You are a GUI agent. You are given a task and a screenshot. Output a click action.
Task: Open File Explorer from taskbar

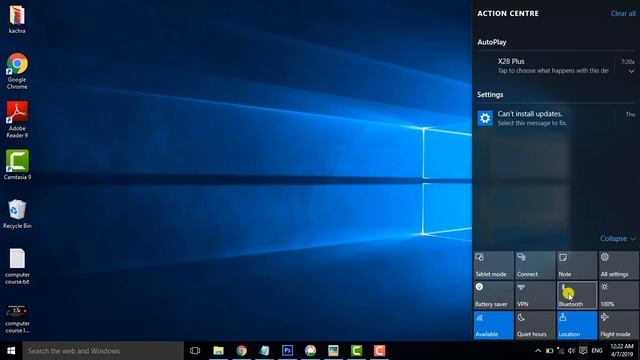pyautogui.click(x=218, y=351)
